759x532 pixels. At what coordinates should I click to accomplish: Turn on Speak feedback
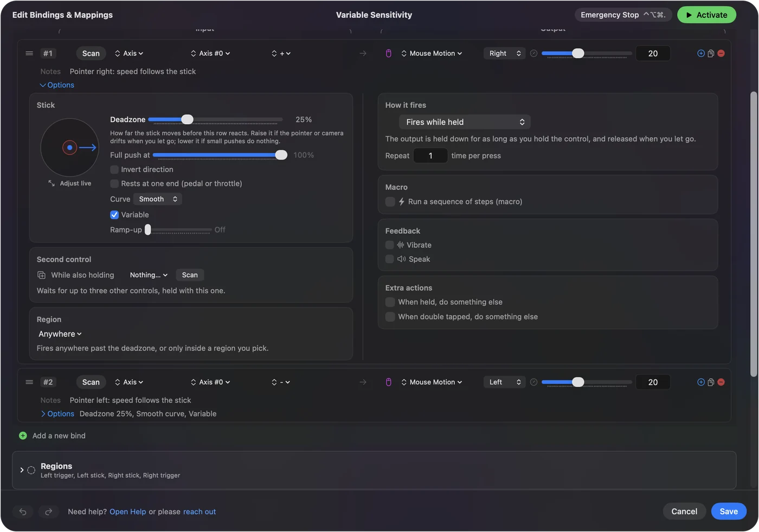[389, 259]
